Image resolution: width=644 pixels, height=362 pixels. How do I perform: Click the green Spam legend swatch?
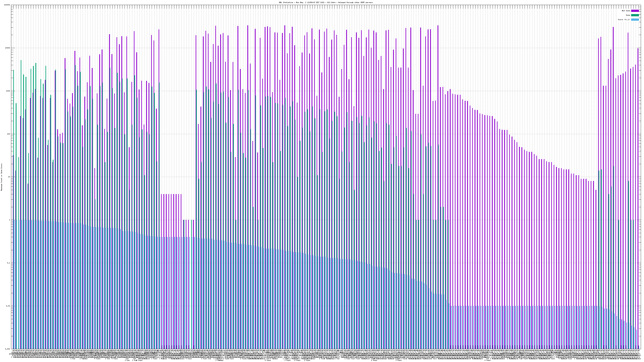(x=635, y=15)
